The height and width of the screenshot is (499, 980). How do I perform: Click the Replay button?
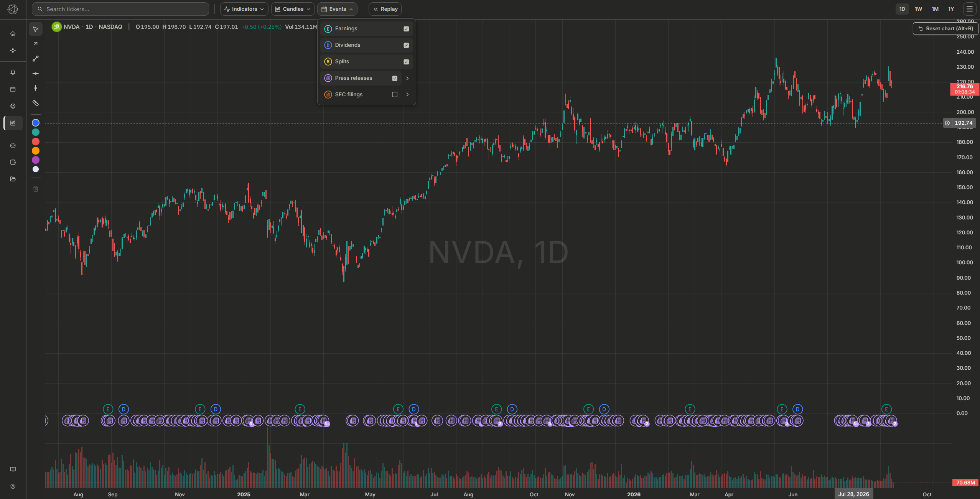coord(385,9)
